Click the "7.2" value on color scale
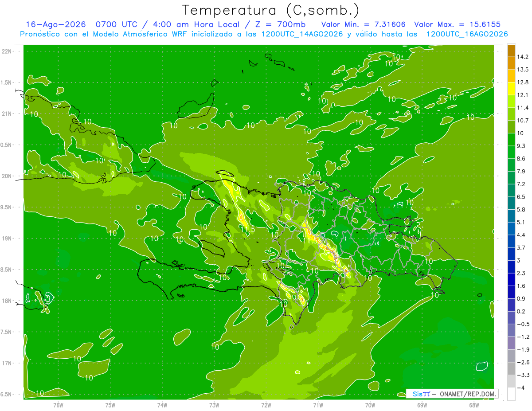Screen dimensions: 532x411 (521, 184)
